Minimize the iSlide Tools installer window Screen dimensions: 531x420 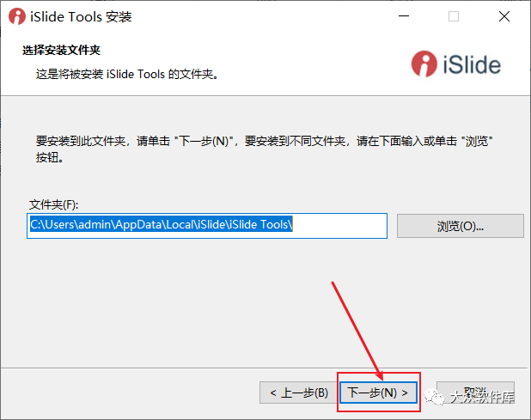(404, 16)
